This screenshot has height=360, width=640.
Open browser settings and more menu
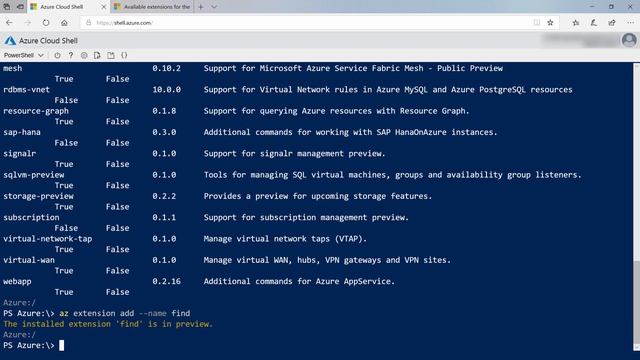[630, 23]
